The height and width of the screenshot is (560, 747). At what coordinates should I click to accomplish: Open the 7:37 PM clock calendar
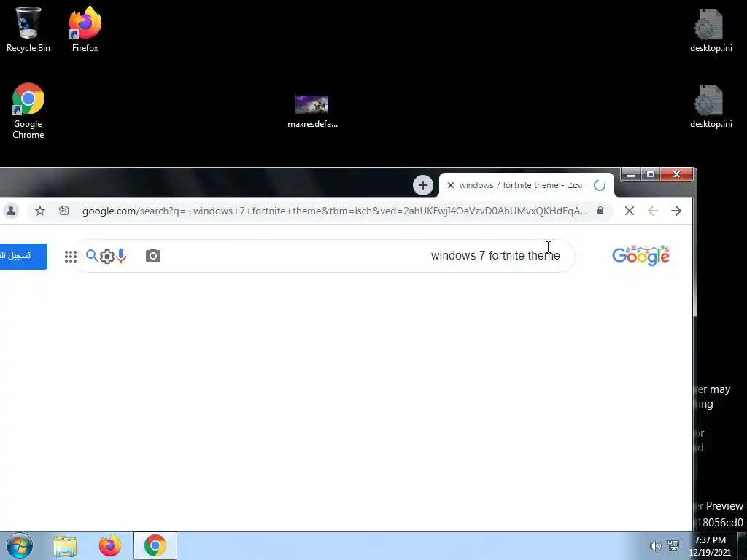point(710,546)
